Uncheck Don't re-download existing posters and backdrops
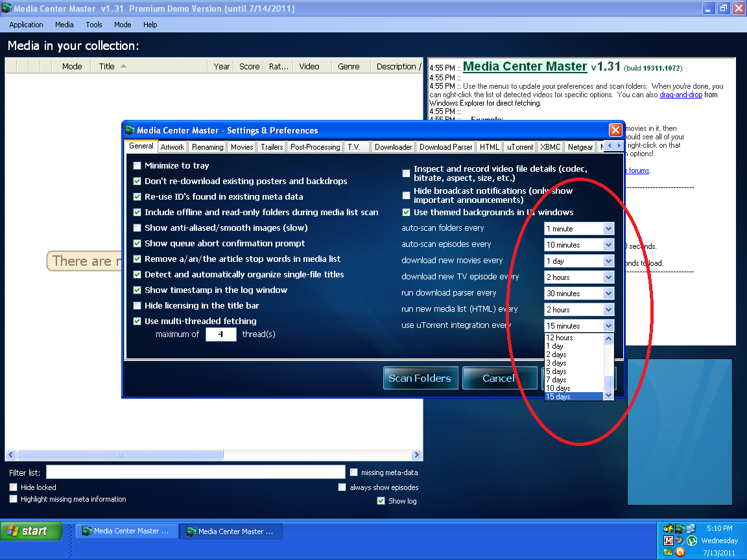 pyautogui.click(x=137, y=181)
